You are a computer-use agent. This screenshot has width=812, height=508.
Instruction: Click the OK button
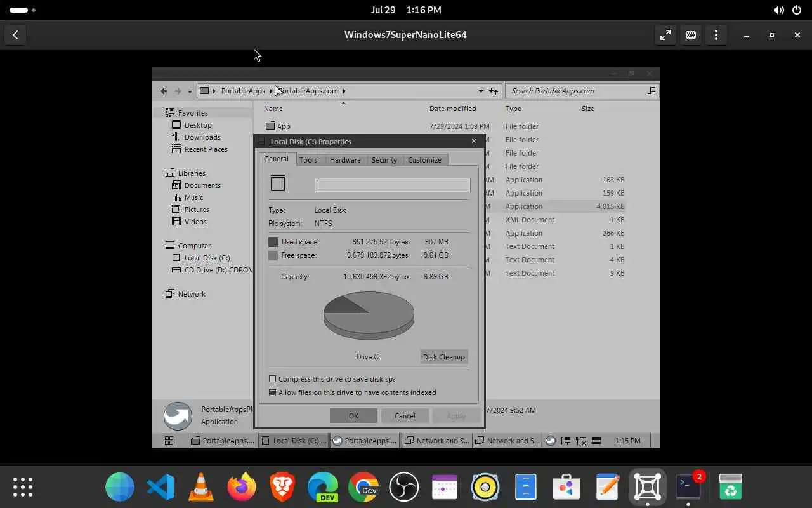pos(353,416)
